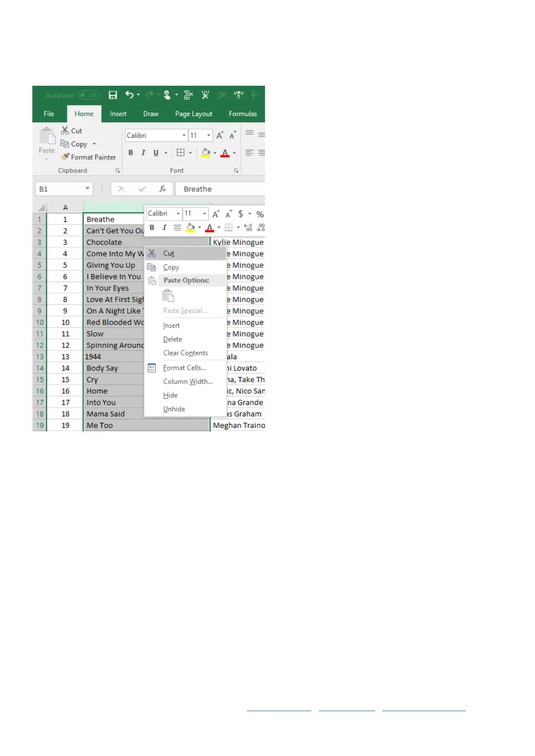Click Cut in the ribbon Clipboard group
This screenshot has width=535, height=756.
coord(72,131)
